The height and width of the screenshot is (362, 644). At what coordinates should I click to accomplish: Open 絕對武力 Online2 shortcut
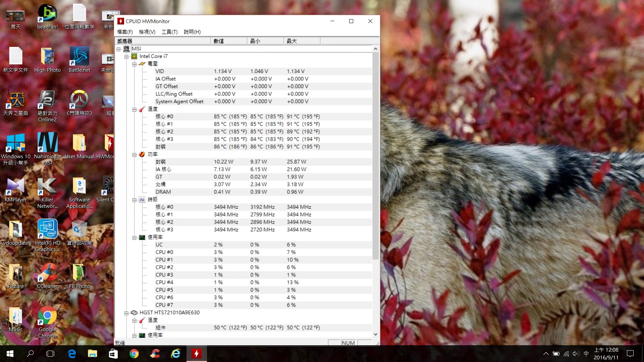[47, 106]
